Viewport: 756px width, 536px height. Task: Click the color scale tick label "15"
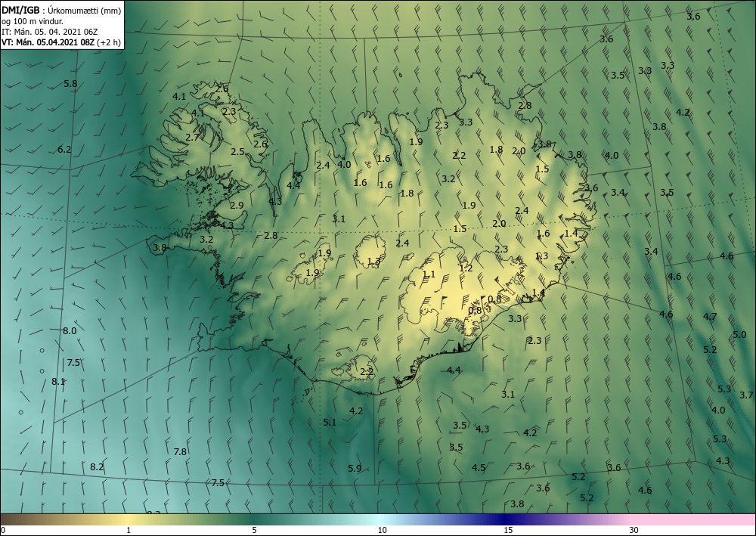pyautogui.click(x=508, y=530)
